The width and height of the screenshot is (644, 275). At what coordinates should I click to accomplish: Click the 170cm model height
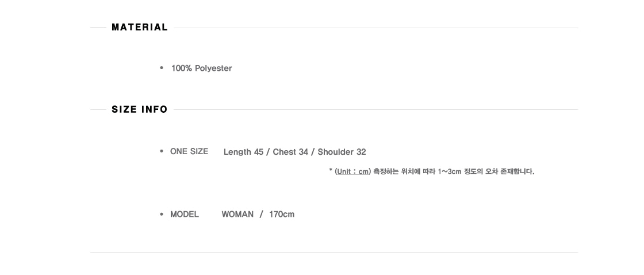coord(282,214)
